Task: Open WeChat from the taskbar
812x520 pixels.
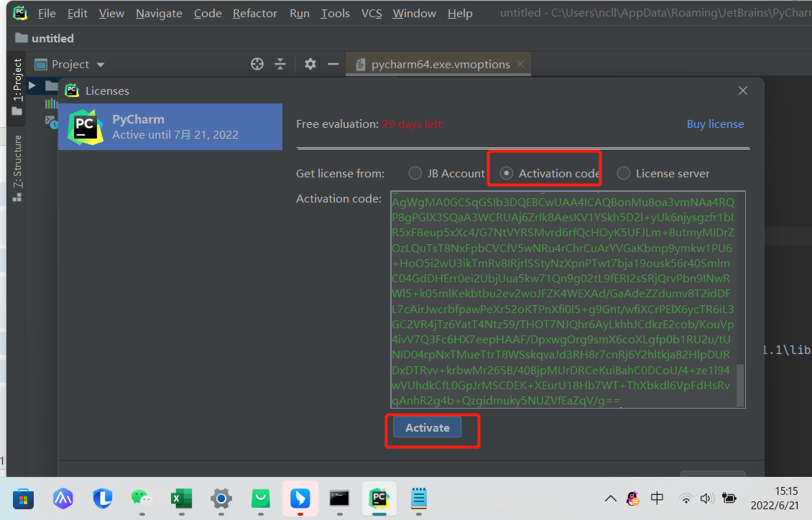Action: coord(142,498)
